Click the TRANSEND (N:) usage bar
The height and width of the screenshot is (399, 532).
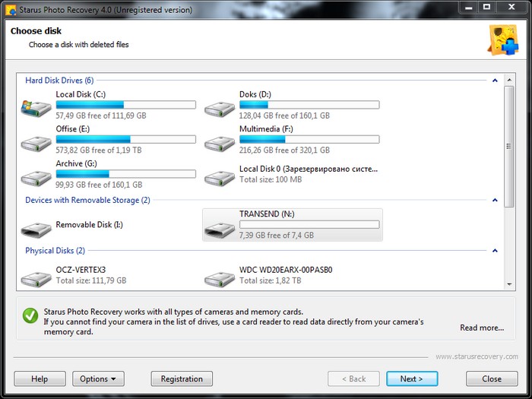point(309,224)
